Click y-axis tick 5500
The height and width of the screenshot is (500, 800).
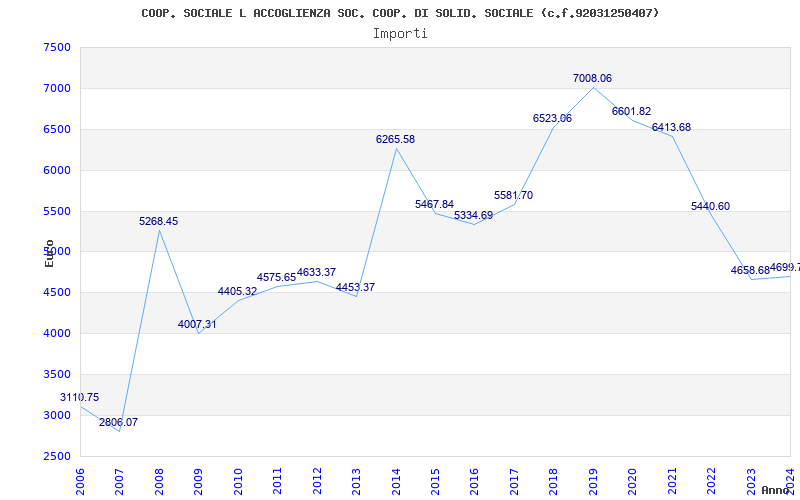[x=57, y=211]
